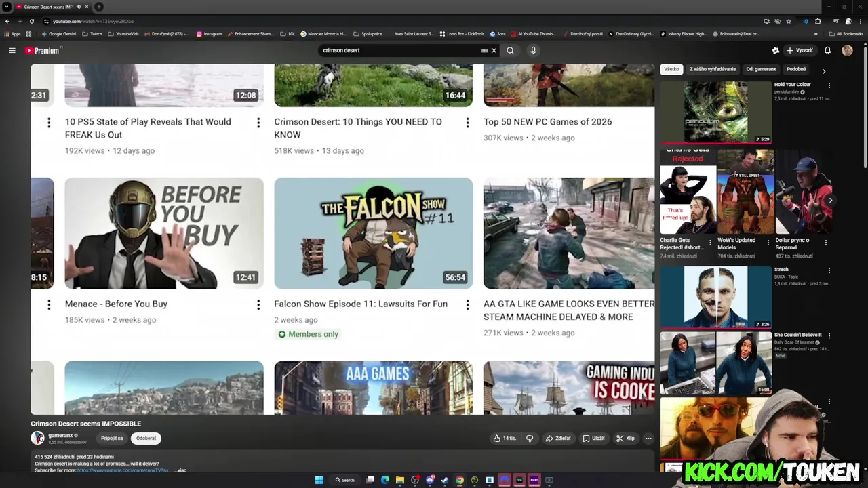Click the crimson desert search field
This screenshot has width=868, height=488.
coord(400,50)
